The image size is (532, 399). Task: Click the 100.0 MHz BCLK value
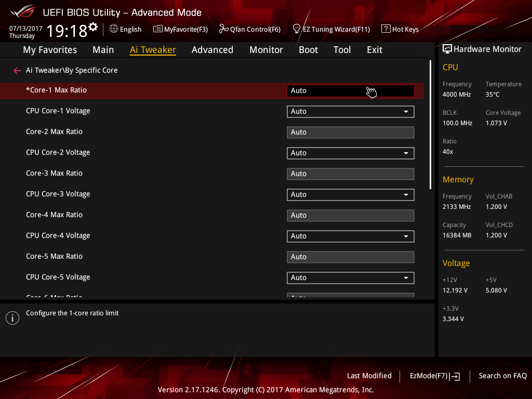coord(457,123)
